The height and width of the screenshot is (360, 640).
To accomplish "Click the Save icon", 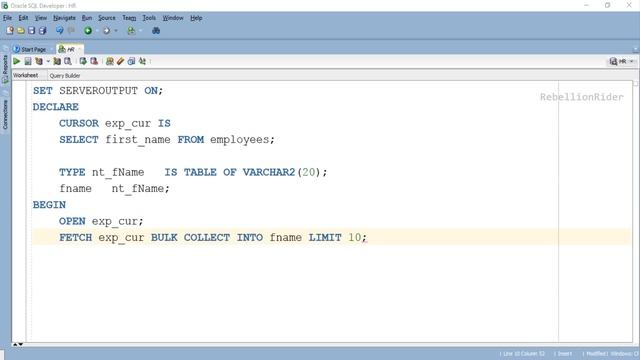I will pos(31,31).
